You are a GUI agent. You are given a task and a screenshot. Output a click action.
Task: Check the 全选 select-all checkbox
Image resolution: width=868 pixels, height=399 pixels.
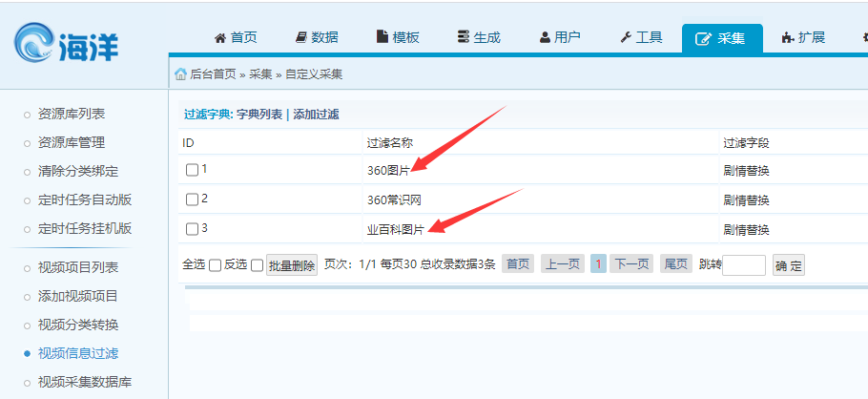pos(215,265)
